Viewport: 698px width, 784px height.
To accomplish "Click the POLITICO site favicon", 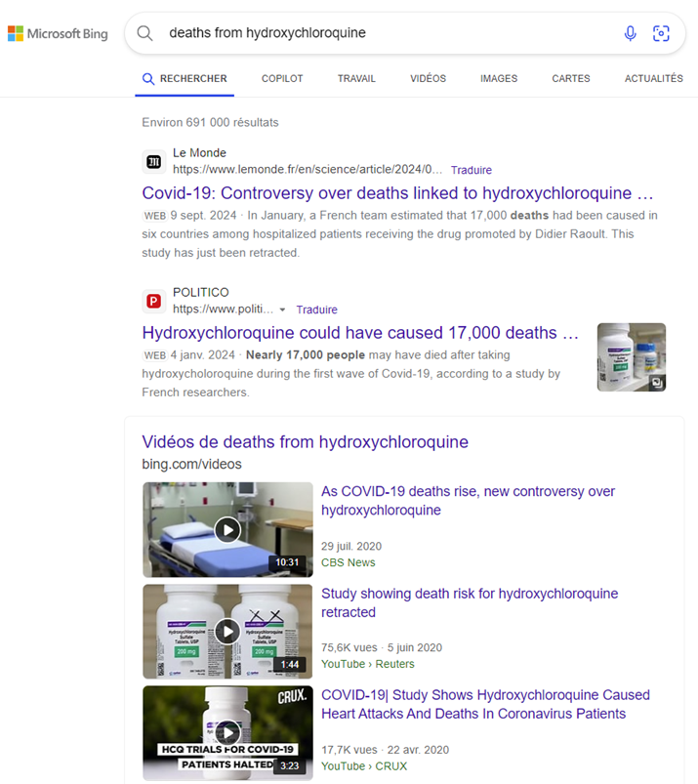I will click(x=154, y=301).
